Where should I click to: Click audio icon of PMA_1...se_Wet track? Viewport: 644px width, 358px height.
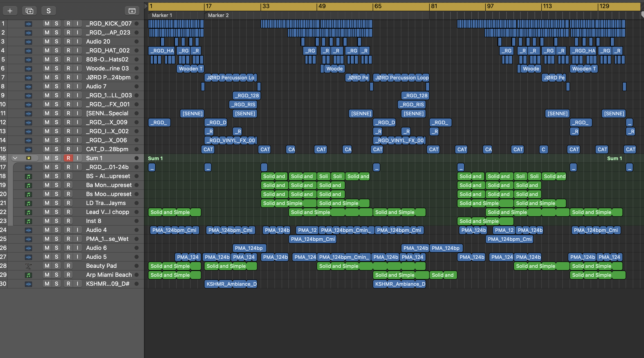pos(28,239)
